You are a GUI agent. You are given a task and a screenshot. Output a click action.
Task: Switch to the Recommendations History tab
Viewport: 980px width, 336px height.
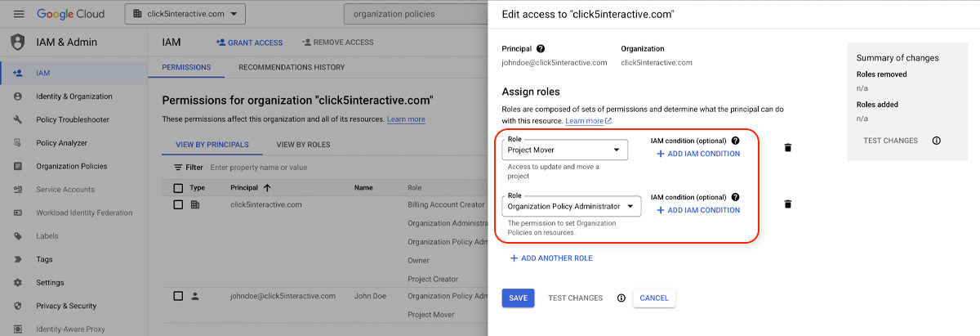(x=292, y=67)
